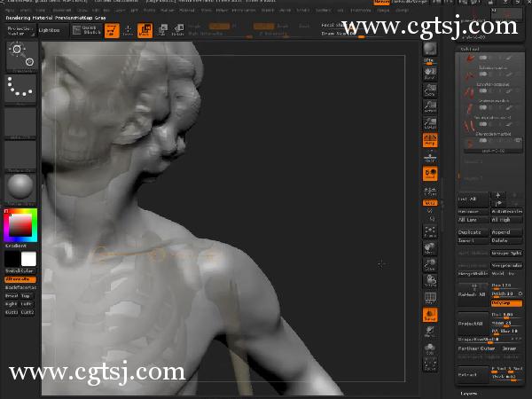Click the Cust1 button

(12, 312)
